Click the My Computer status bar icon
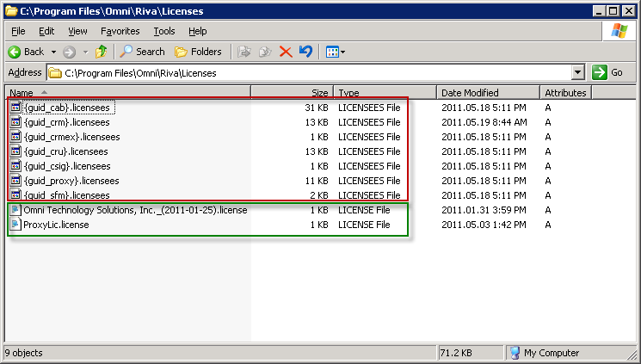 click(515, 353)
